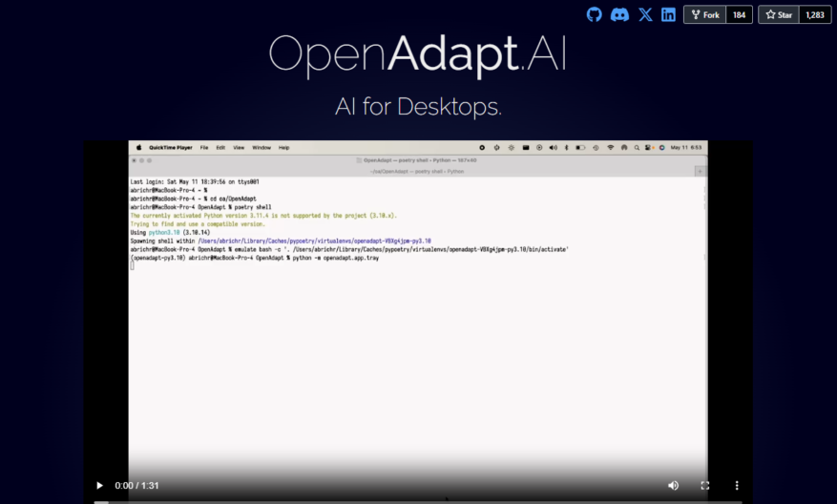Switch the video to fullscreen

(705, 485)
